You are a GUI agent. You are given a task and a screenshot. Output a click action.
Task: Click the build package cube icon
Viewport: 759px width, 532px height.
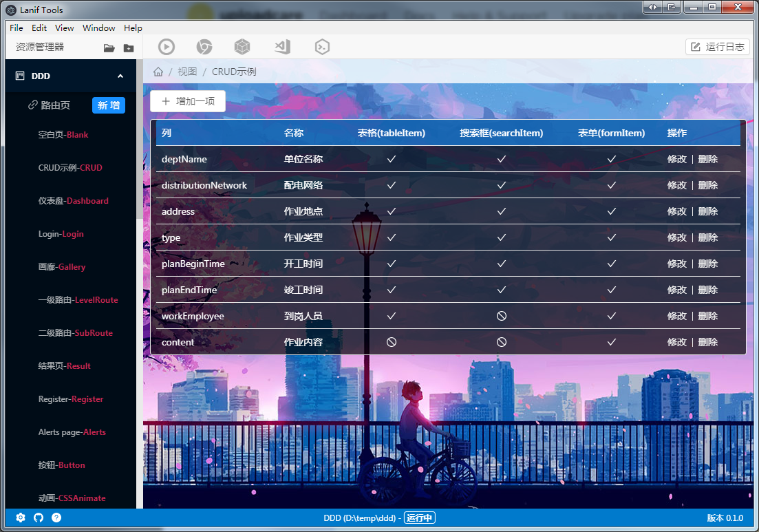pyautogui.click(x=242, y=47)
